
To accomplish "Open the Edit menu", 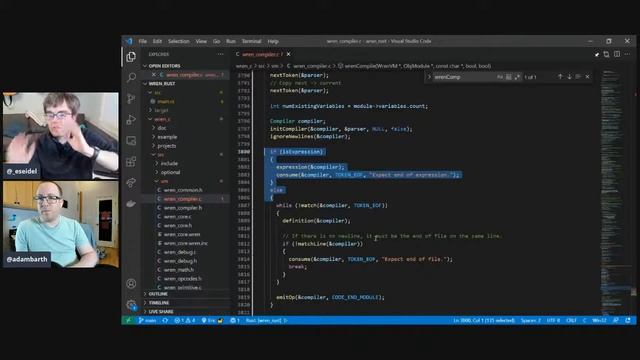I will [x=157, y=41].
